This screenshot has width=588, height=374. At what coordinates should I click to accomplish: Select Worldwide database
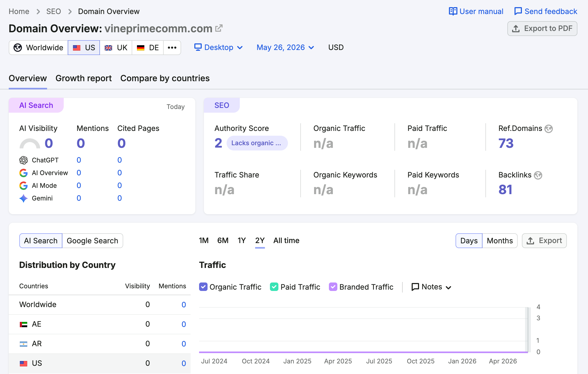click(x=39, y=48)
